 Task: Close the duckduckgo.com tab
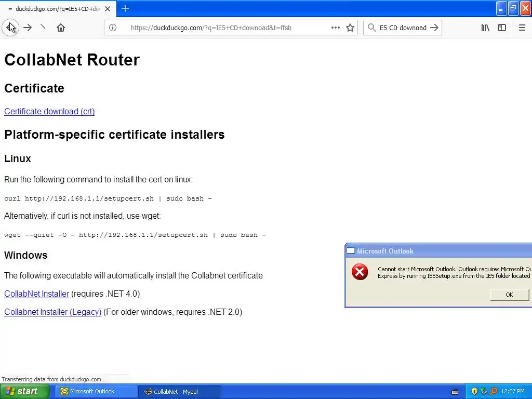click(x=108, y=9)
